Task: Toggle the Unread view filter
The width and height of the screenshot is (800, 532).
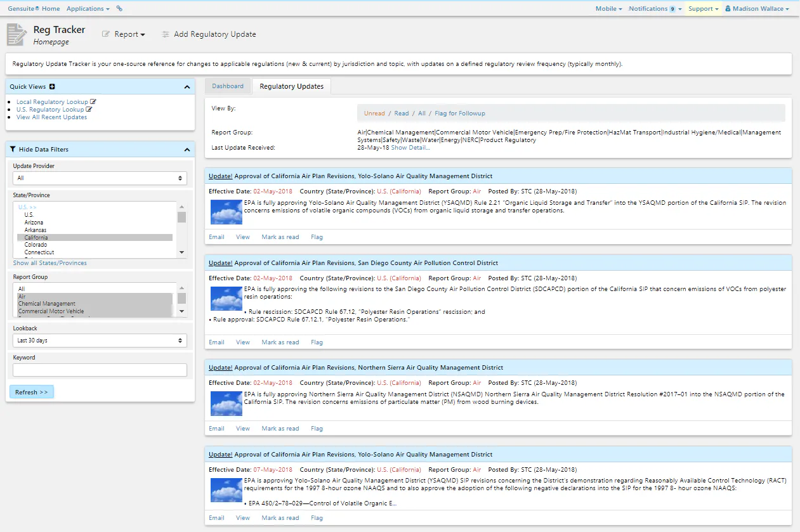Action: 374,112
